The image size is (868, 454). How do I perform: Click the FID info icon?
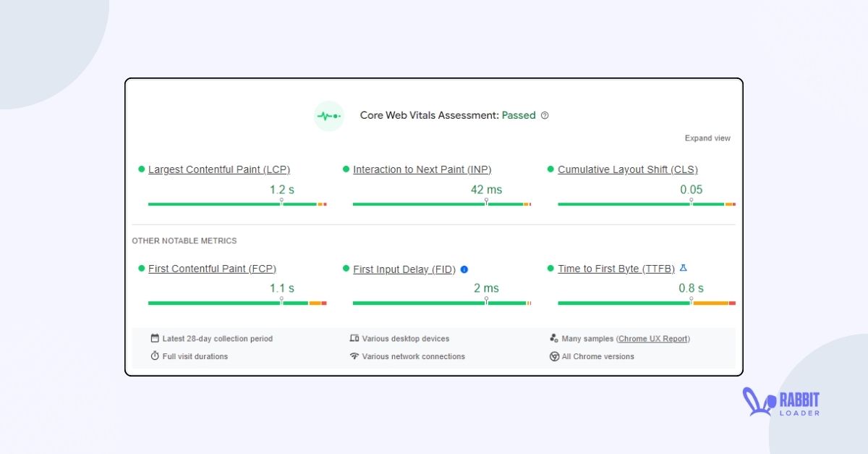pyautogui.click(x=464, y=269)
